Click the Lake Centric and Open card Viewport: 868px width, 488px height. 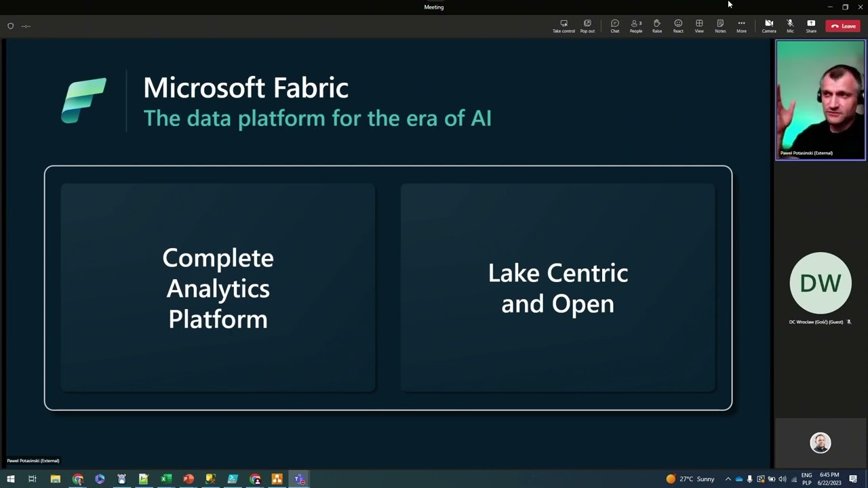pyautogui.click(x=557, y=287)
